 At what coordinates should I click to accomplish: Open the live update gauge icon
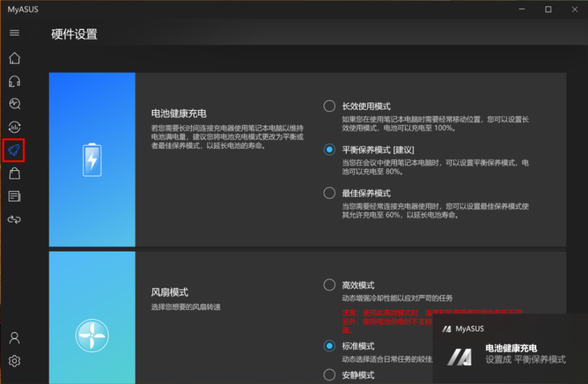click(x=14, y=127)
